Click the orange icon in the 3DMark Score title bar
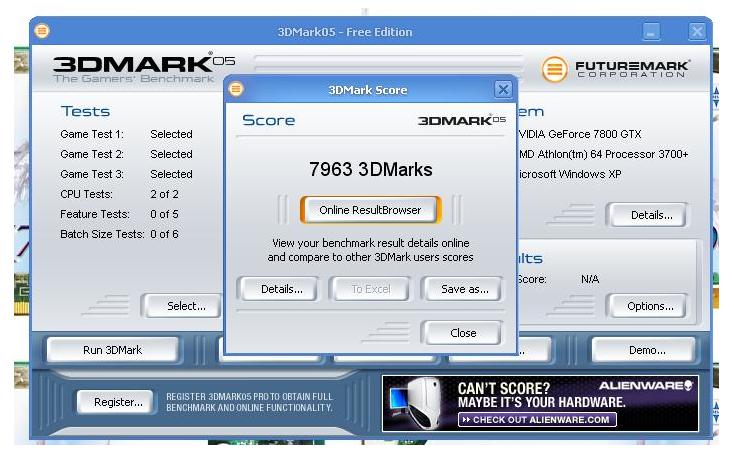Viewport: 734px width, 459px height. coord(236,88)
